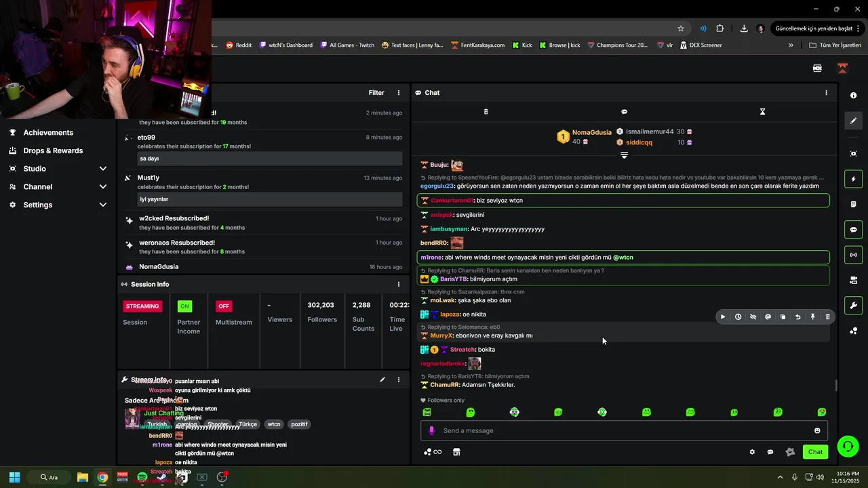Click ismailmemur44 in gift leaderboard

[x=650, y=131]
